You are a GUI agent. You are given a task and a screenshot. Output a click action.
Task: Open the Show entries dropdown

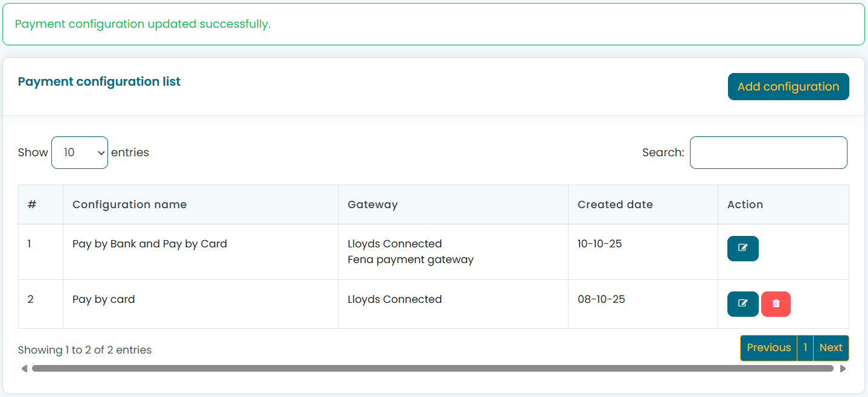coord(80,153)
